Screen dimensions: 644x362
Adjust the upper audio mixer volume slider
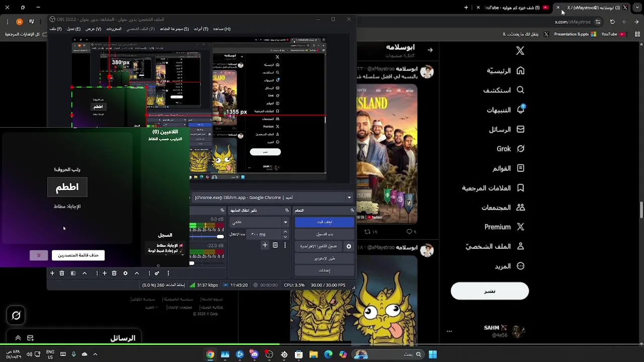[x=207, y=236]
